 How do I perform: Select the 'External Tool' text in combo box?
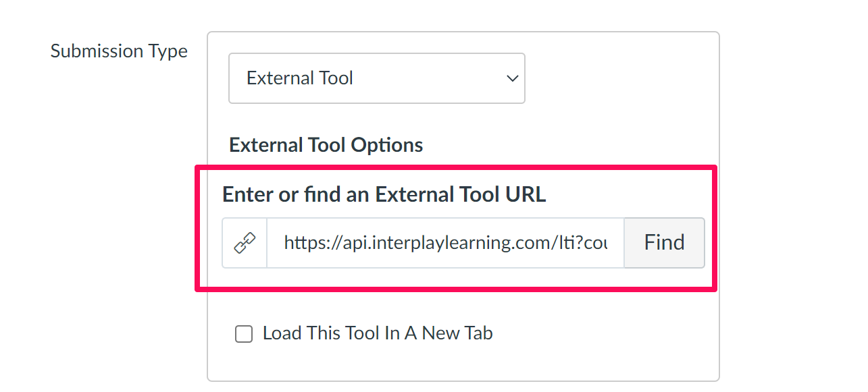pos(300,78)
